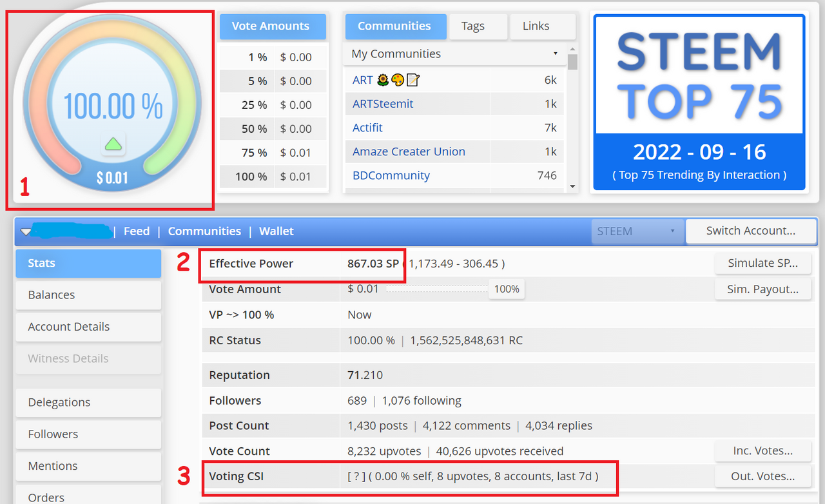Open the Orders section
Screen dimensions: 825x504
click(88, 495)
